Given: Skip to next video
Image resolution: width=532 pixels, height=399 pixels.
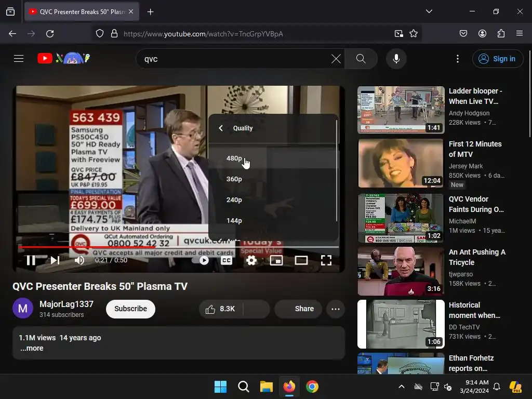Looking at the screenshot, I should [x=55, y=260].
